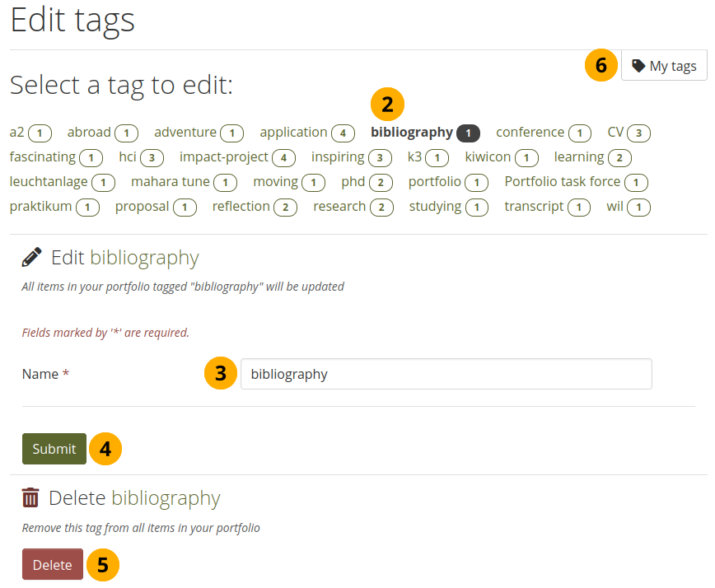Click the pencil icon beside Edit bibliography
Image resolution: width=715 pixels, height=588 pixels.
coord(31,258)
